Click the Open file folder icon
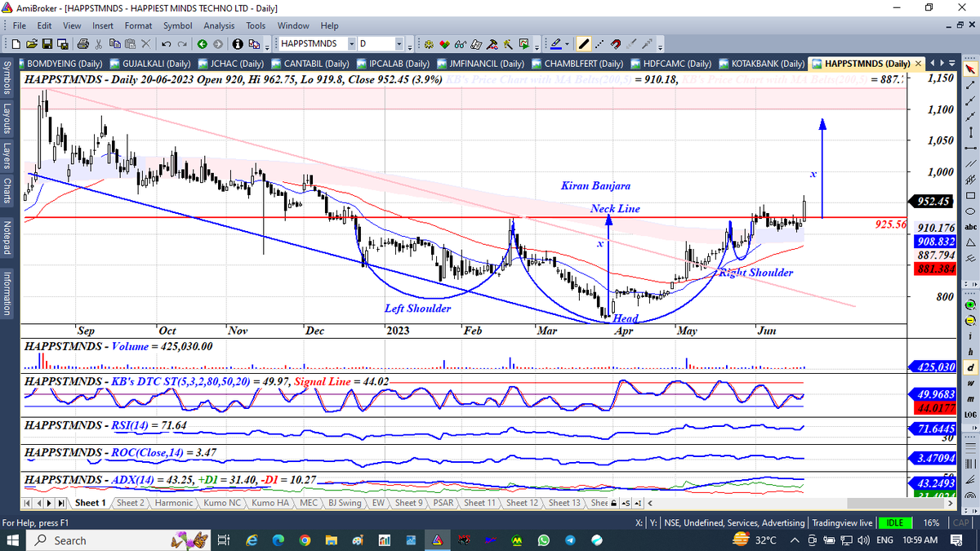 pyautogui.click(x=31, y=43)
